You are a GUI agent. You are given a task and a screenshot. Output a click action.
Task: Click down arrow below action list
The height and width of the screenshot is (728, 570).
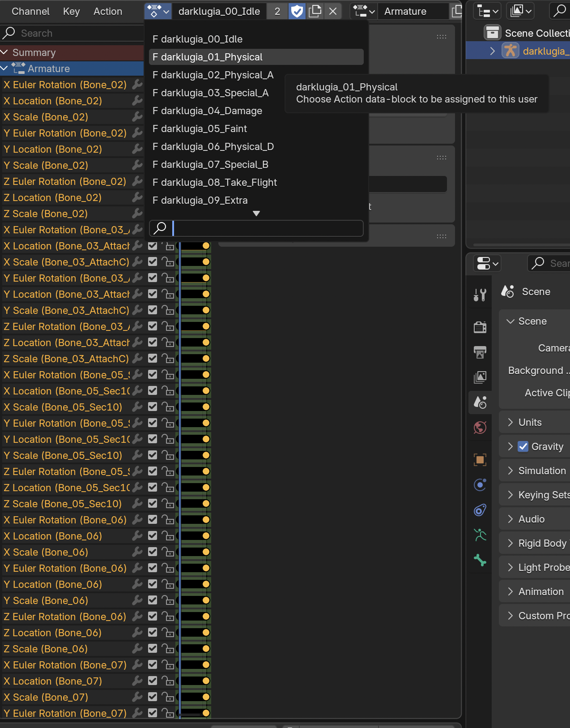point(256,214)
